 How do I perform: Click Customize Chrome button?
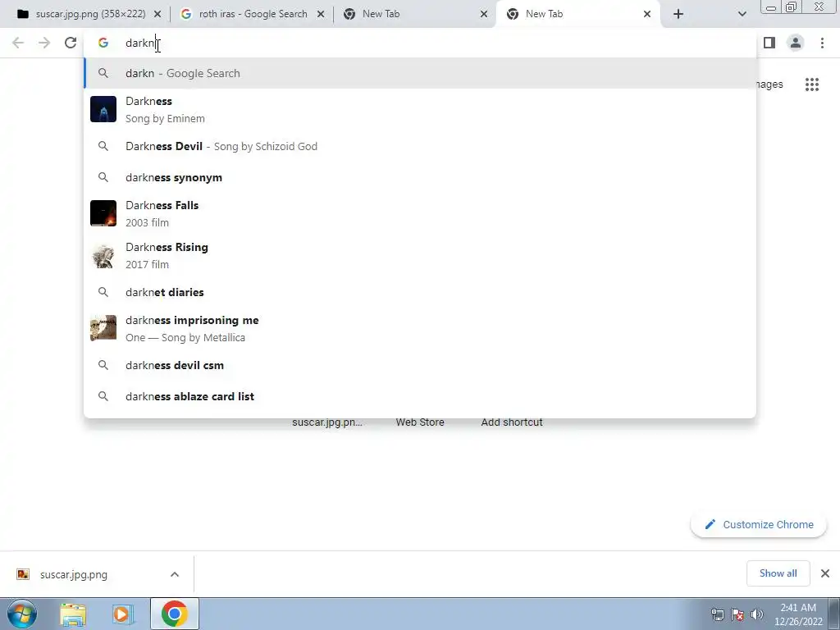759,524
